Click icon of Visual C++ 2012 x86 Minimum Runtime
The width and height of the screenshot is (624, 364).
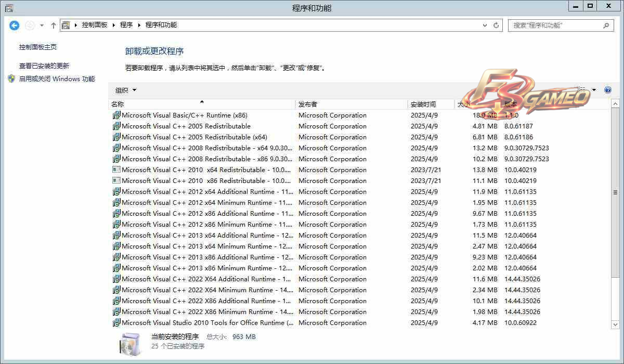(x=116, y=225)
